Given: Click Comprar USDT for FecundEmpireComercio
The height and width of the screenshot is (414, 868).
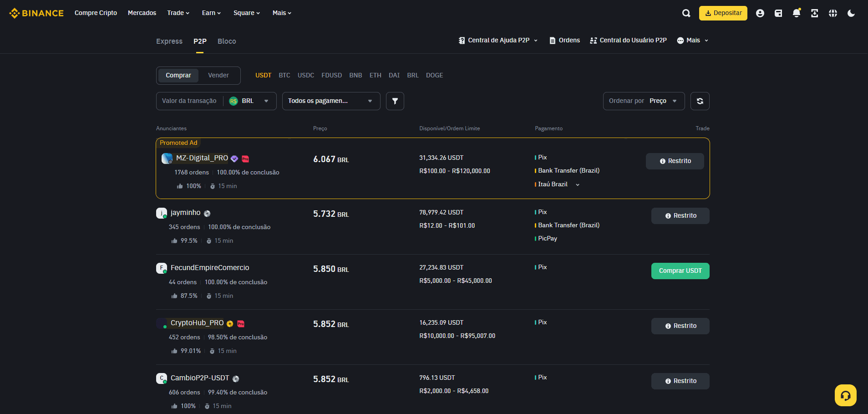Looking at the screenshot, I should [680, 271].
